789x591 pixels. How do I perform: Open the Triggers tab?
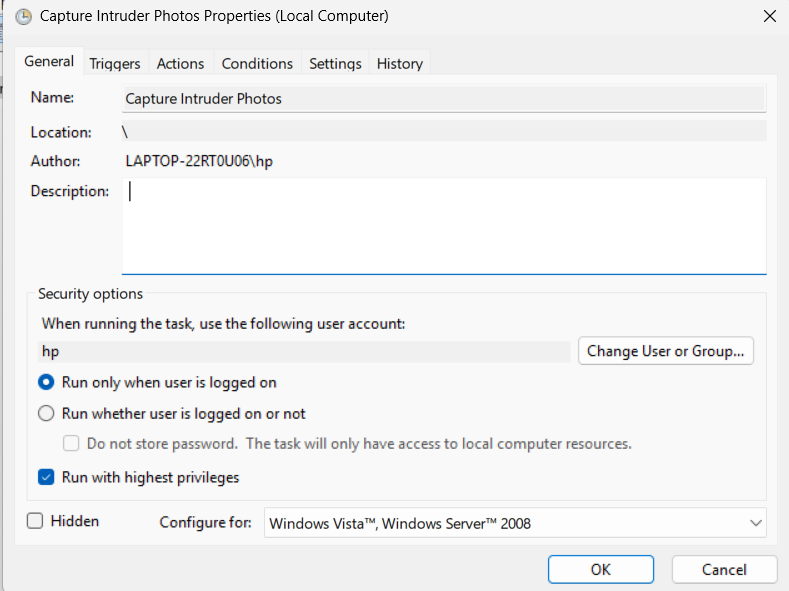tap(115, 63)
